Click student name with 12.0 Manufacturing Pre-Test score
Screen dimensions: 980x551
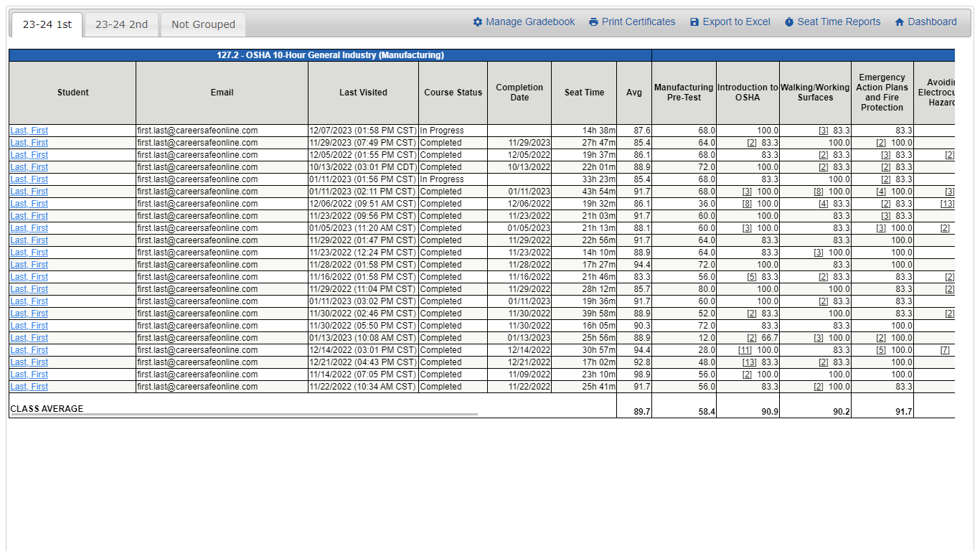pos(29,338)
